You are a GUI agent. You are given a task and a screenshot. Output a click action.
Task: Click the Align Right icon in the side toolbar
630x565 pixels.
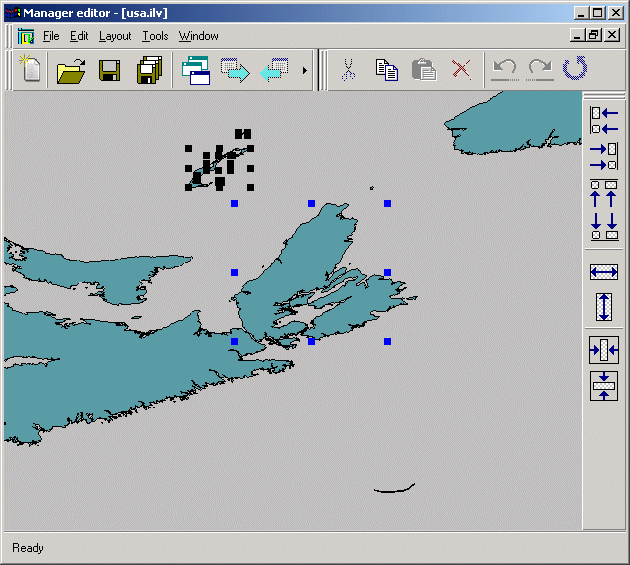click(x=604, y=156)
